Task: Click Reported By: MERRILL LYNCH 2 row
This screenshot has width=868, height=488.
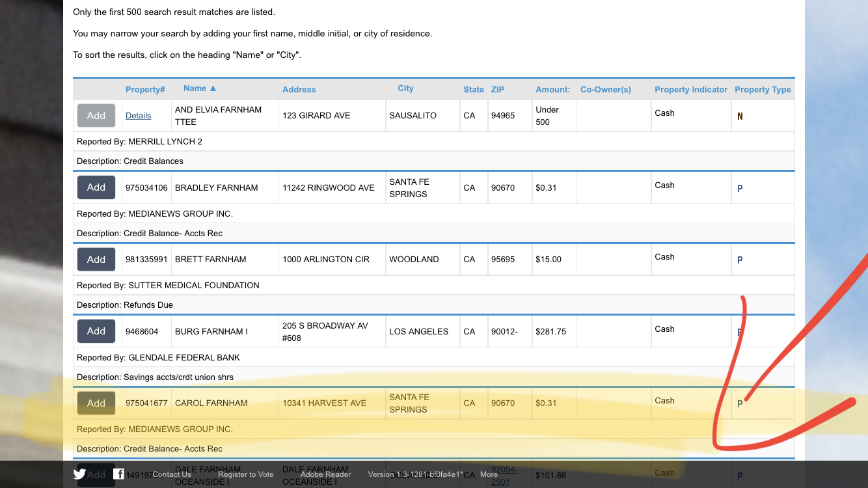Action: (434, 141)
